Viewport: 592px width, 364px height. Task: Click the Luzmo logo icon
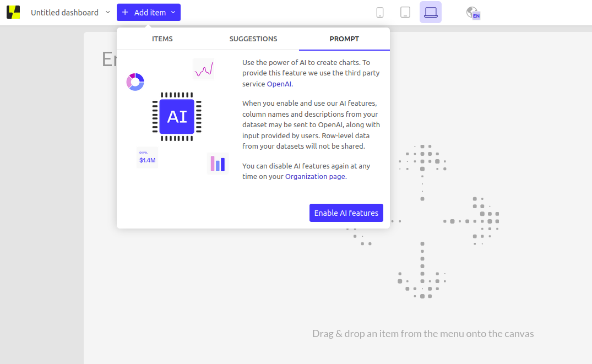coord(13,12)
